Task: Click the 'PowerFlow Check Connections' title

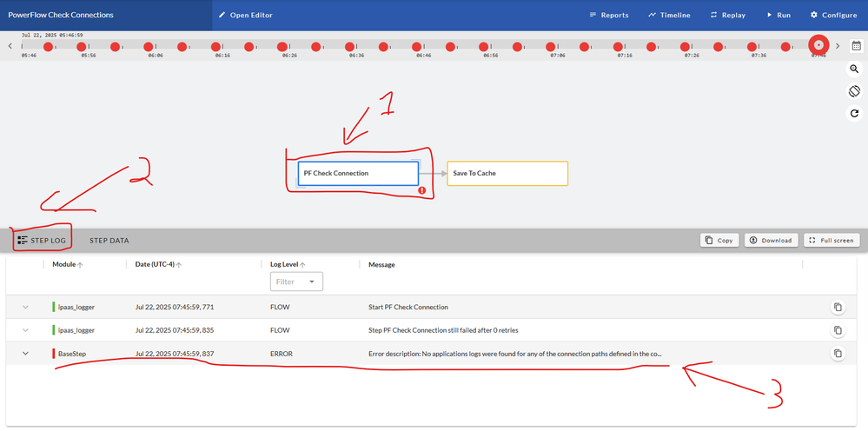Action: [61, 15]
